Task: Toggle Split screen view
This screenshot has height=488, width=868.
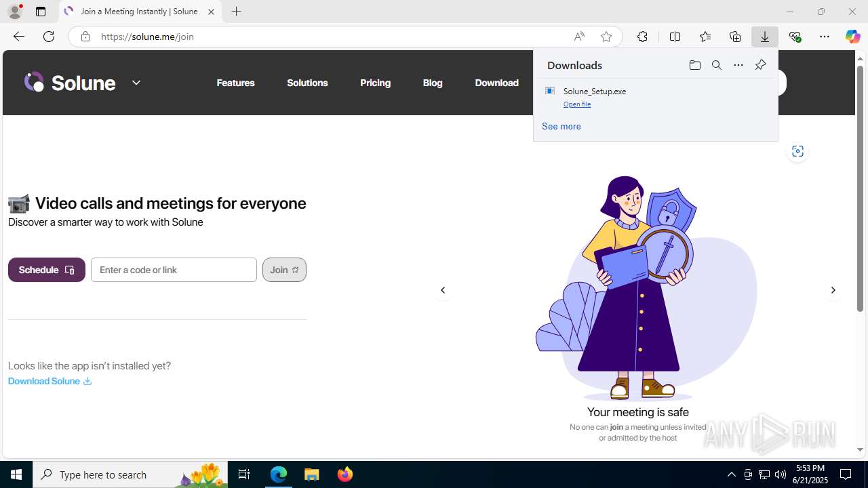Action: pyautogui.click(x=675, y=37)
